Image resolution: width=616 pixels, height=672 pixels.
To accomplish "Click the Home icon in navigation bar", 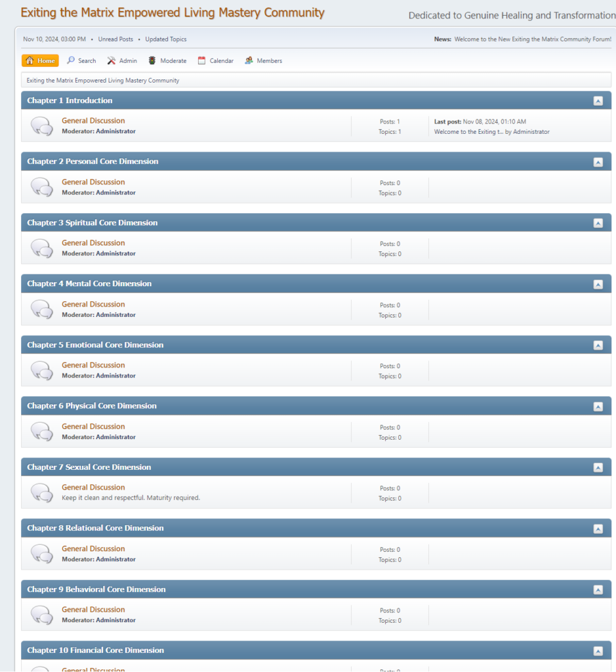I will 30,61.
